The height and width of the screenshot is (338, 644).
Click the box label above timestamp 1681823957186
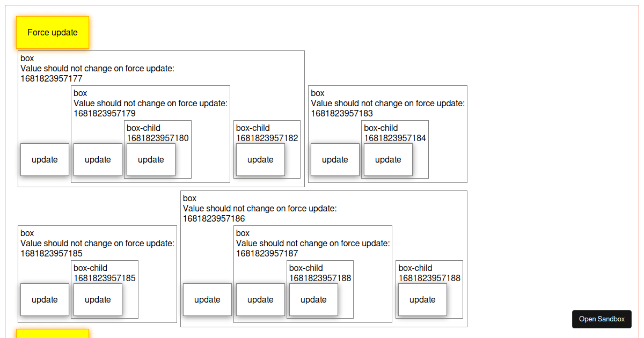point(189,198)
